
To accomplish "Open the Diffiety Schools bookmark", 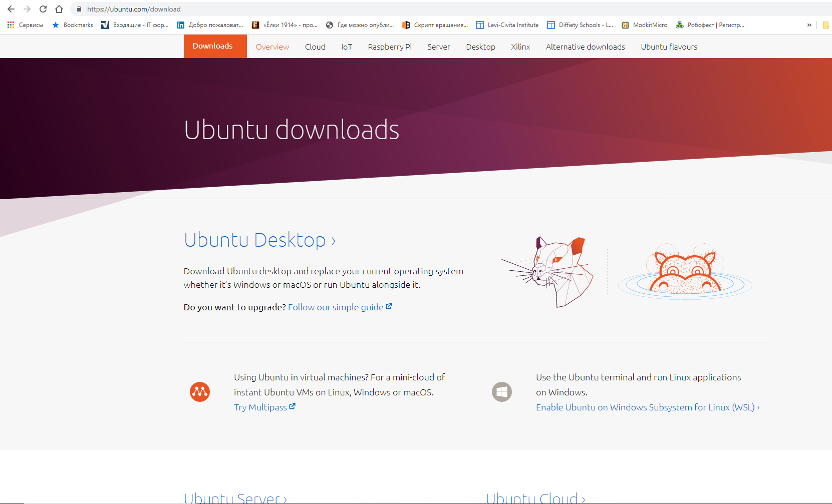I will tap(580, 25).
